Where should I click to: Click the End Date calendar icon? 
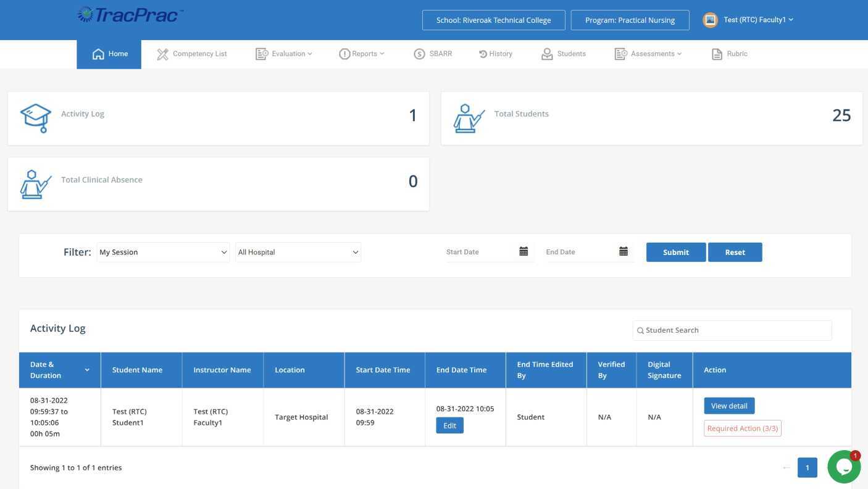tap(624, 251)
